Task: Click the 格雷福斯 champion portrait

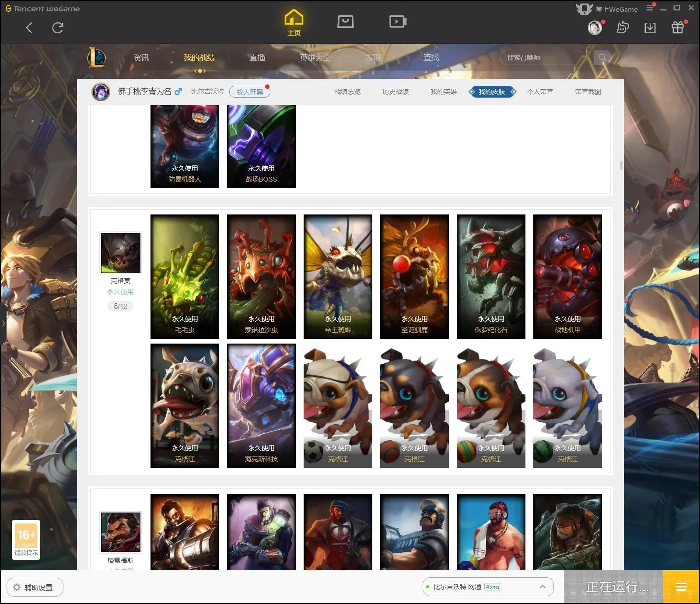Action: point(121,532)
